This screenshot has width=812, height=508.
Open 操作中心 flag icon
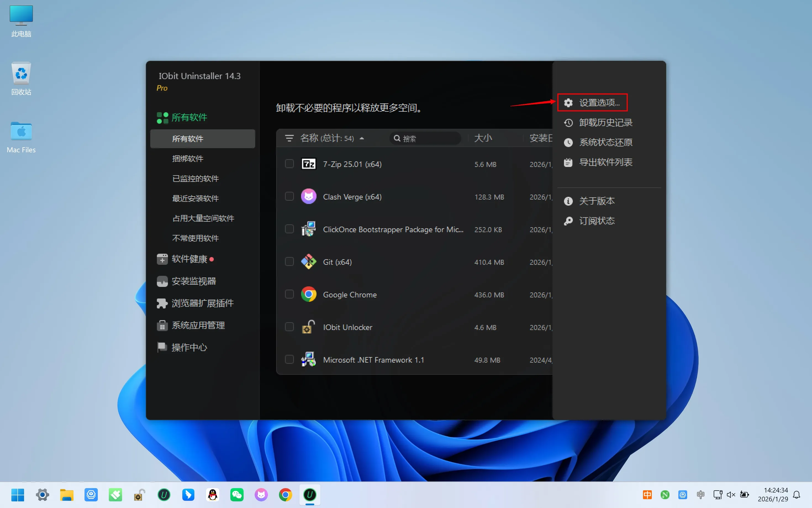tap(162, 347)
